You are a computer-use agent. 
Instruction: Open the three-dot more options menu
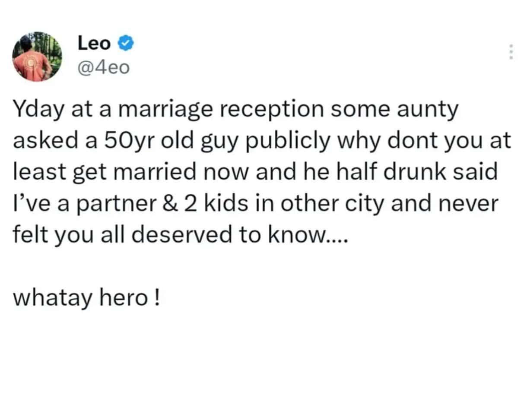coord(510,52)
